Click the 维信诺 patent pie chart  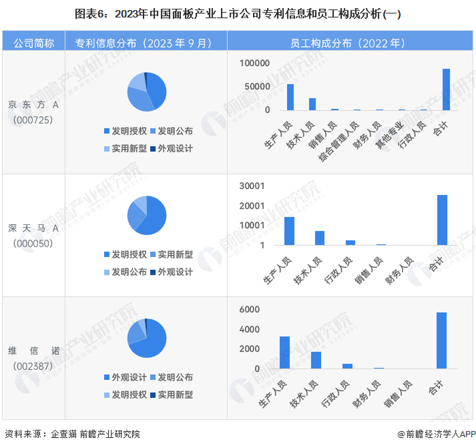(x=147, y=338)
